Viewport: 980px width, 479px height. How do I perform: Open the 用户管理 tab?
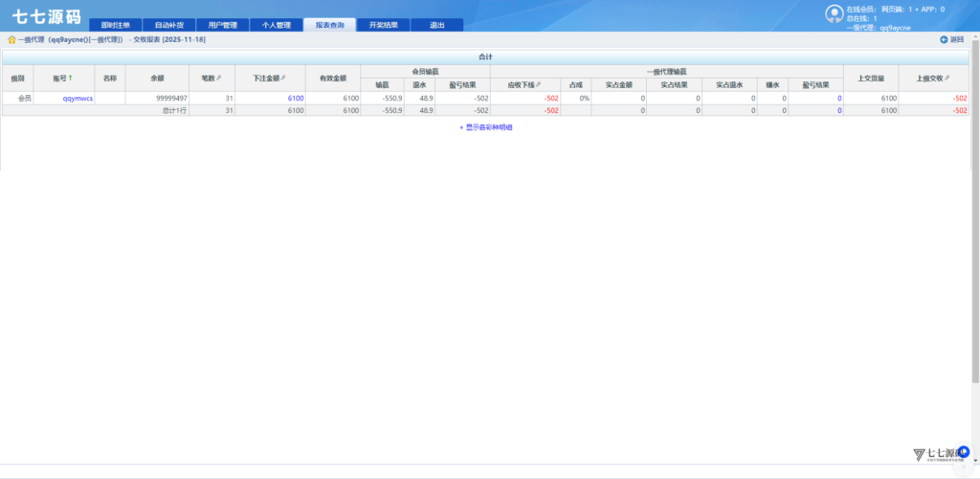(222, 26)
